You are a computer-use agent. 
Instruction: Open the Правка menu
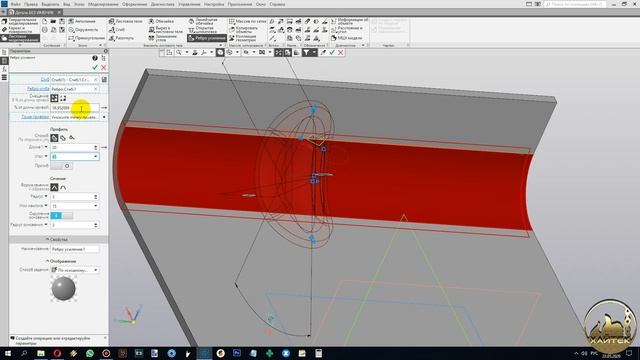[x=31, y=4]
